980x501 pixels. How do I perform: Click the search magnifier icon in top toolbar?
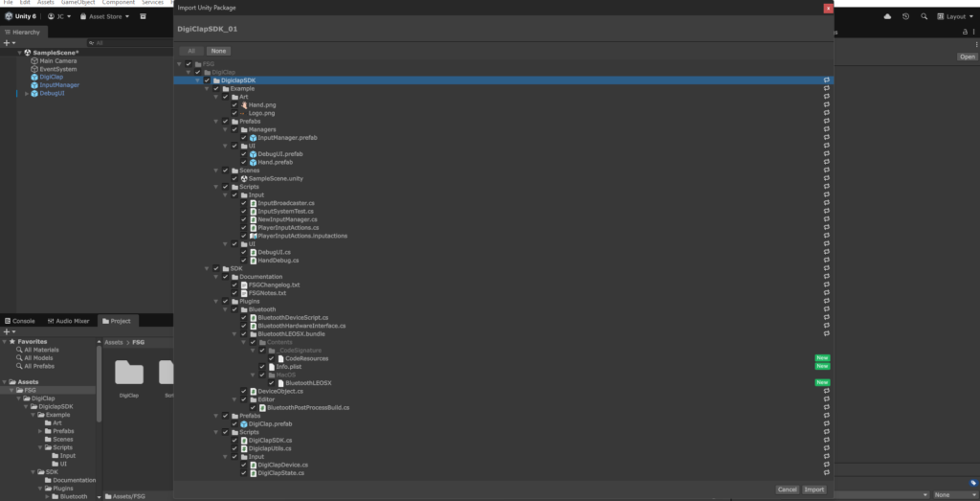[x=924, y=16]
